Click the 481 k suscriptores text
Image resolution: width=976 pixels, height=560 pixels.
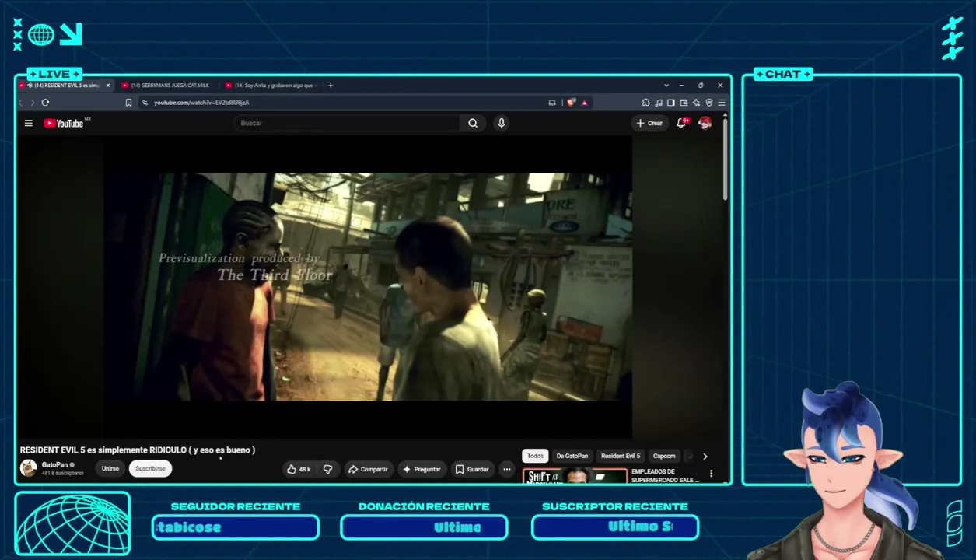[x=63, y=473]
